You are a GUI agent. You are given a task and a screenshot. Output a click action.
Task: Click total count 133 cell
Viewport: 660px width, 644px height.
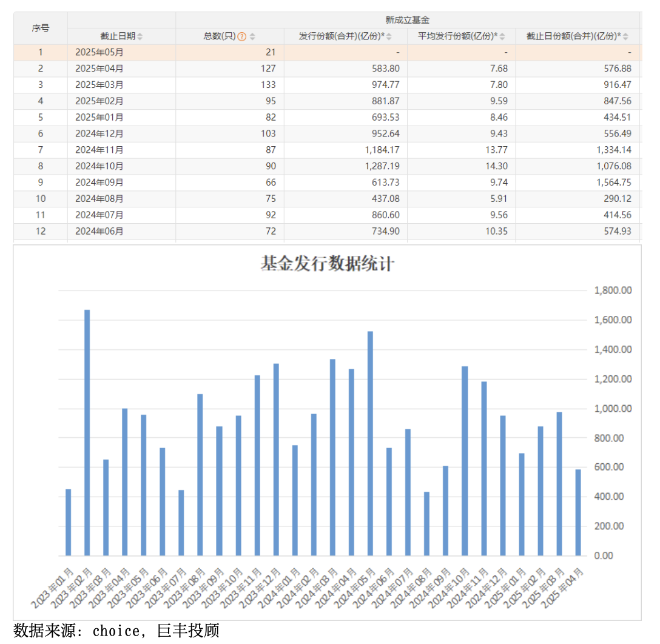click(268, 84)
